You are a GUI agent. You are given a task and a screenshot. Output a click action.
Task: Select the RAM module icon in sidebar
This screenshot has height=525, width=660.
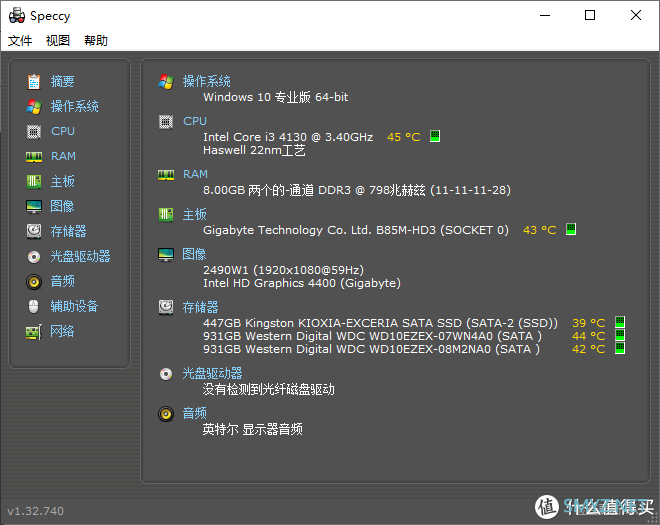[34, 157]
